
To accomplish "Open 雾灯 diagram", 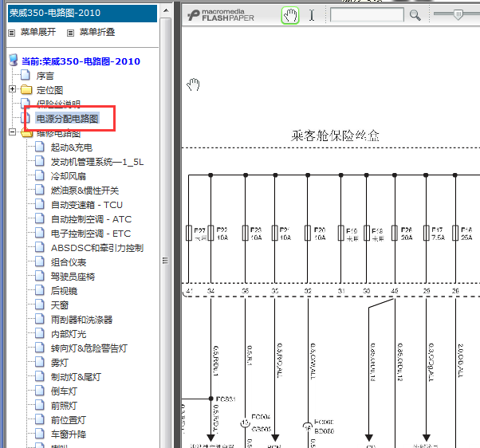I will pos(60,364).
